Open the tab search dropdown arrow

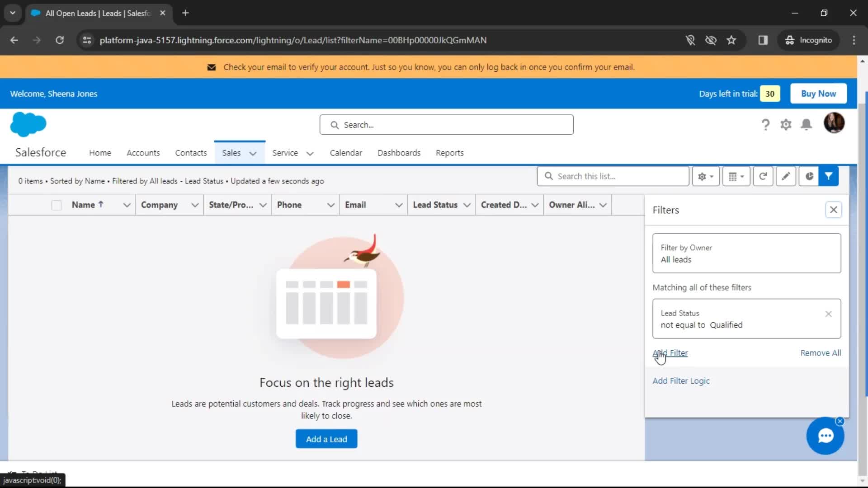[13, 13]
